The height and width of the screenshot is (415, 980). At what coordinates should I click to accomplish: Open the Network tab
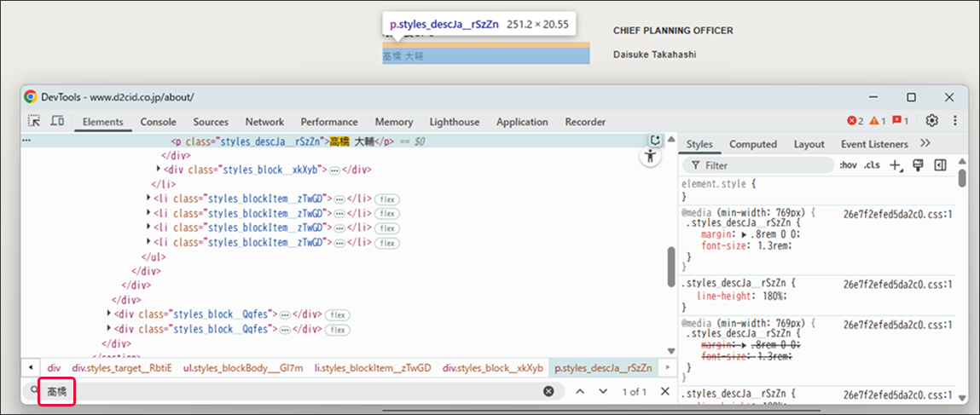pos(264,122)
